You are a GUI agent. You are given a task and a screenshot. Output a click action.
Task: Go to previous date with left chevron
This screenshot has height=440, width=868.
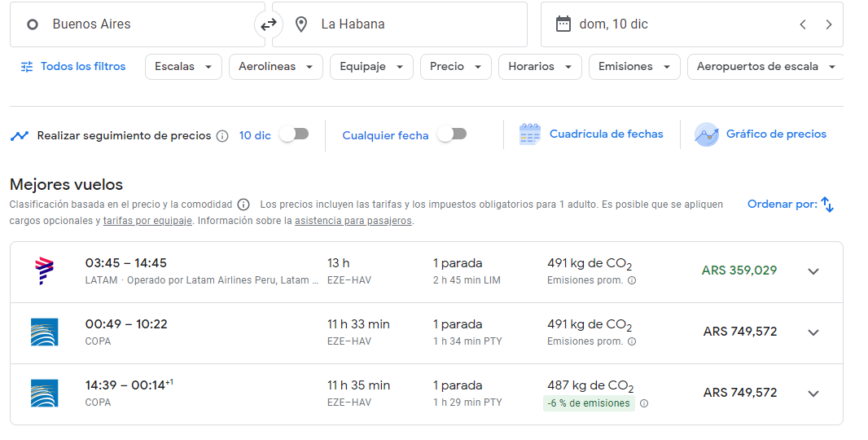click(803, 24)
